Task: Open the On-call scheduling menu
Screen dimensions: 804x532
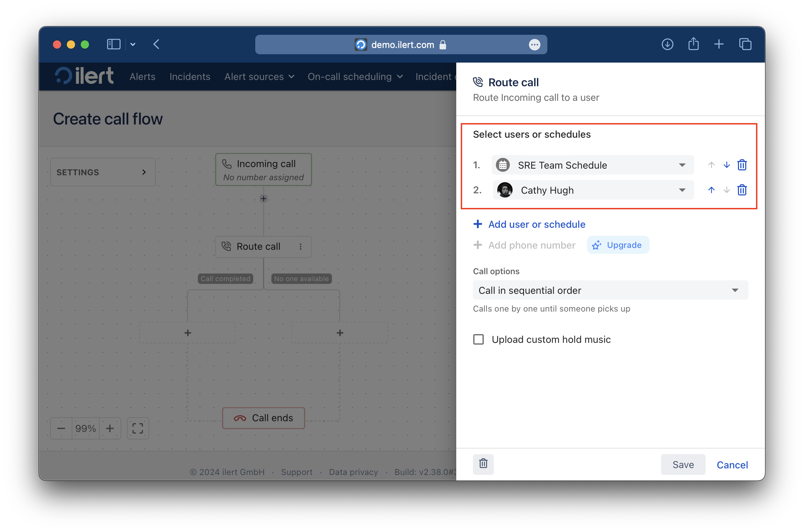Action: pos(355,76)
